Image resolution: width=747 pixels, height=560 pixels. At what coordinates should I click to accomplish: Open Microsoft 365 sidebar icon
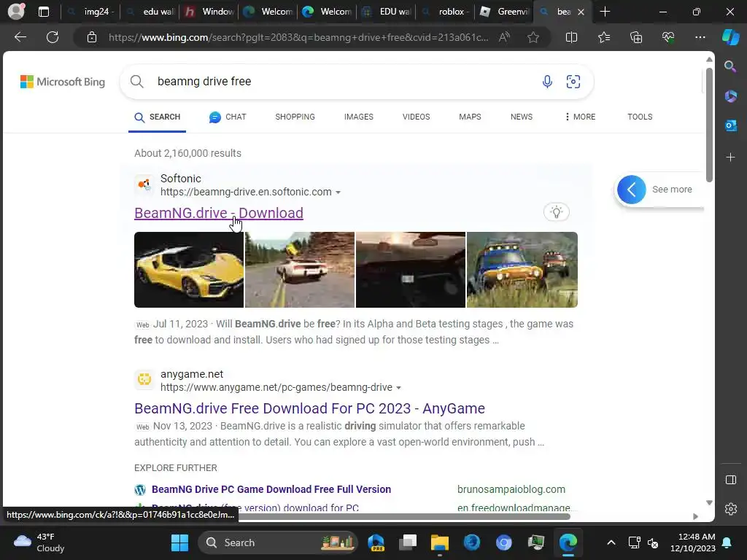pos(730,96)
